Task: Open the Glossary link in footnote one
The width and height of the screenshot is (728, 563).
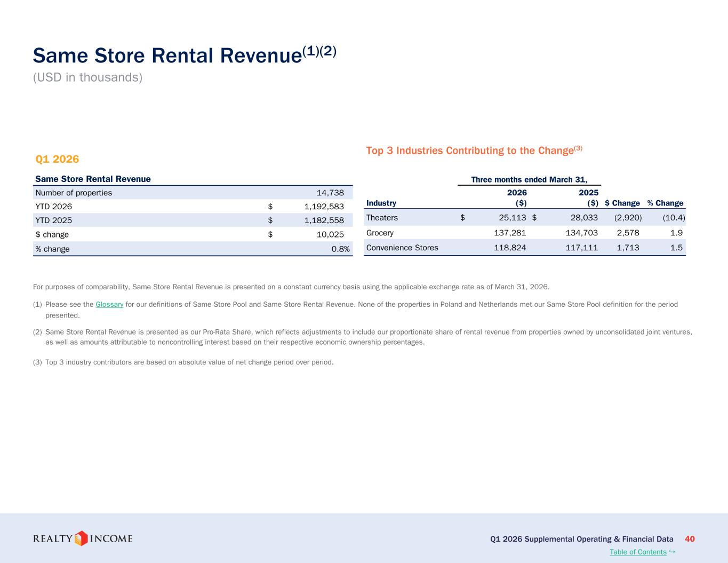Action: point(109,304)
